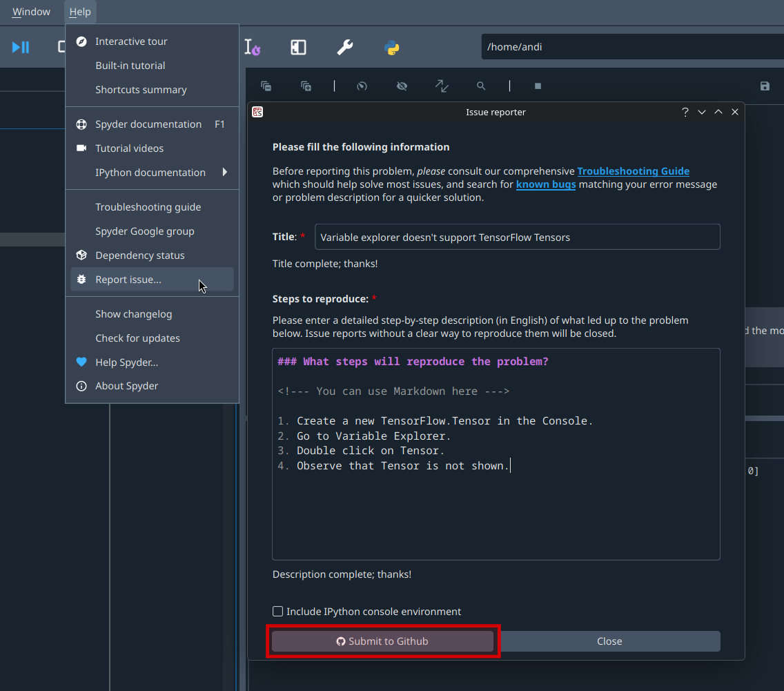Click the Report issue bug icon
Viewport: 784px width, 691px height.
tap(81, 279)
